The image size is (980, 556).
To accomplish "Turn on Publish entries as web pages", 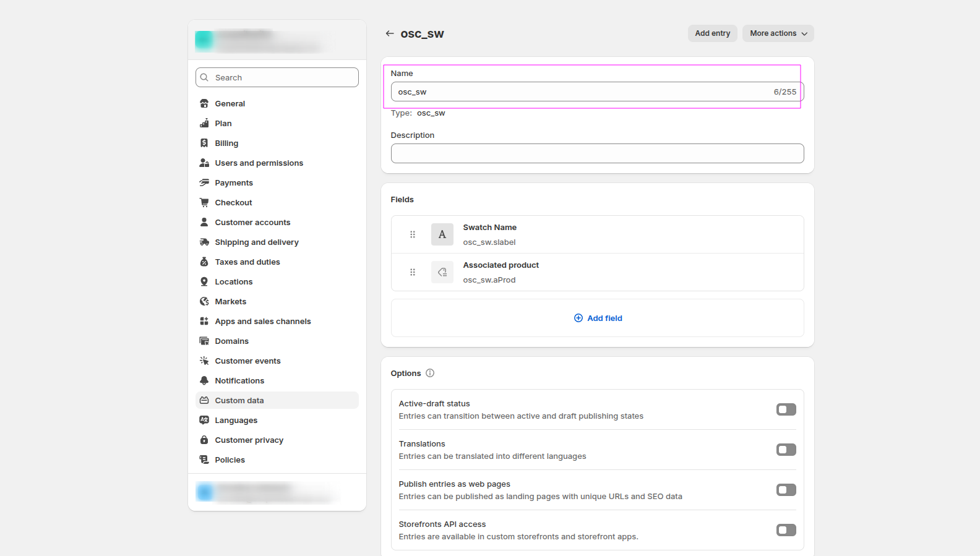I will click(x=786, y=490).
